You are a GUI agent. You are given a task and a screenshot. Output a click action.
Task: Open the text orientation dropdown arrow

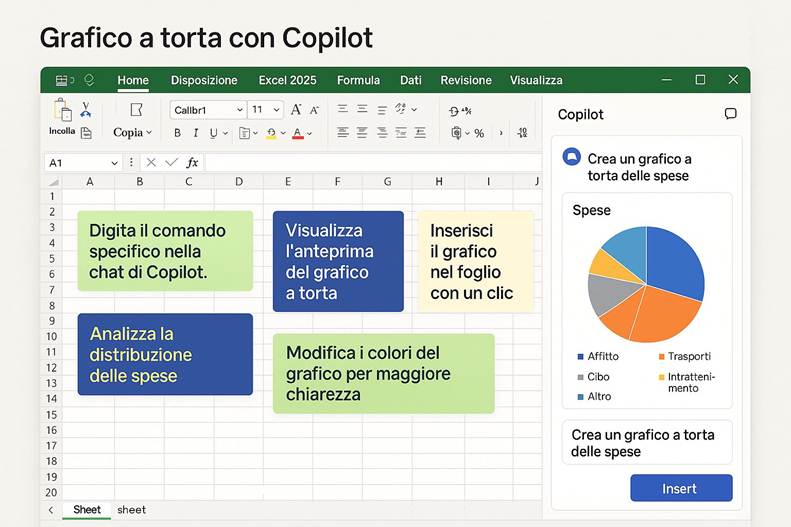tap(414, 109)
